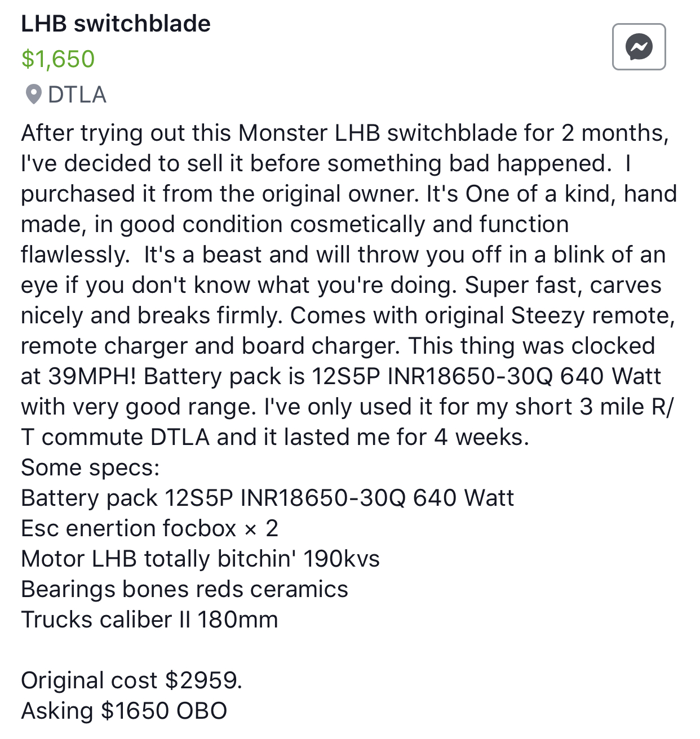Select the 'Some specs:' heading line

point(90,468)
